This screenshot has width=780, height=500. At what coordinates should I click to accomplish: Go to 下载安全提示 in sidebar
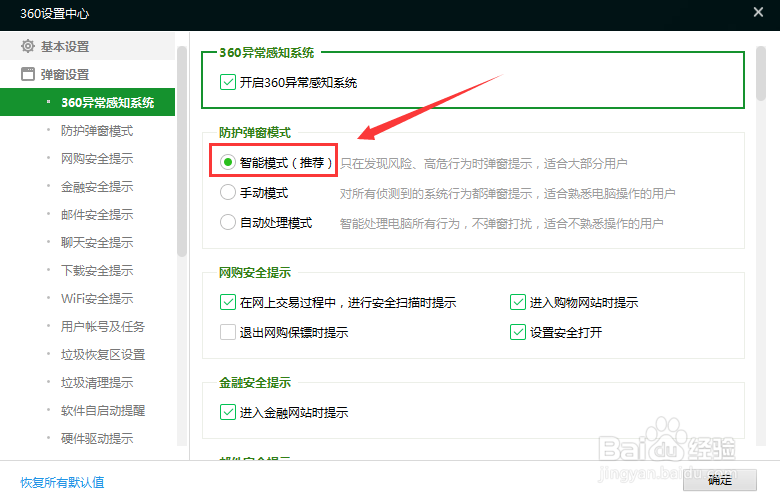coord(97,270)
